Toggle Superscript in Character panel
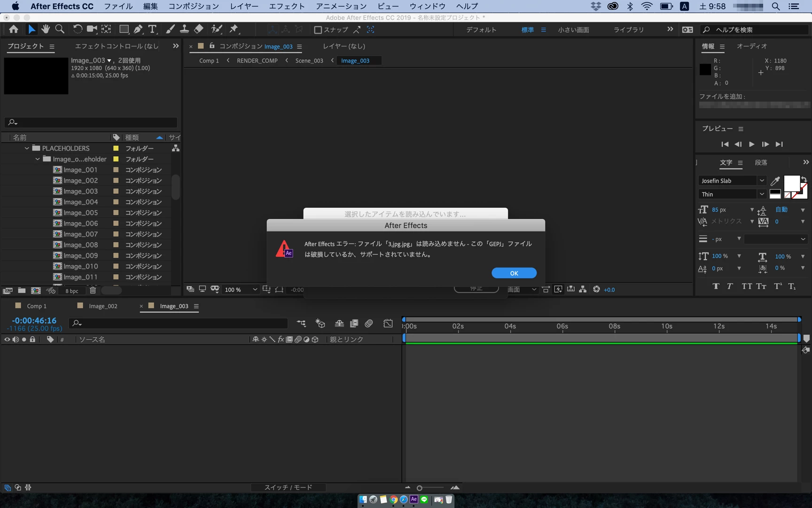The height and width of the screenshot is (508, 812). tap(778, 286)
